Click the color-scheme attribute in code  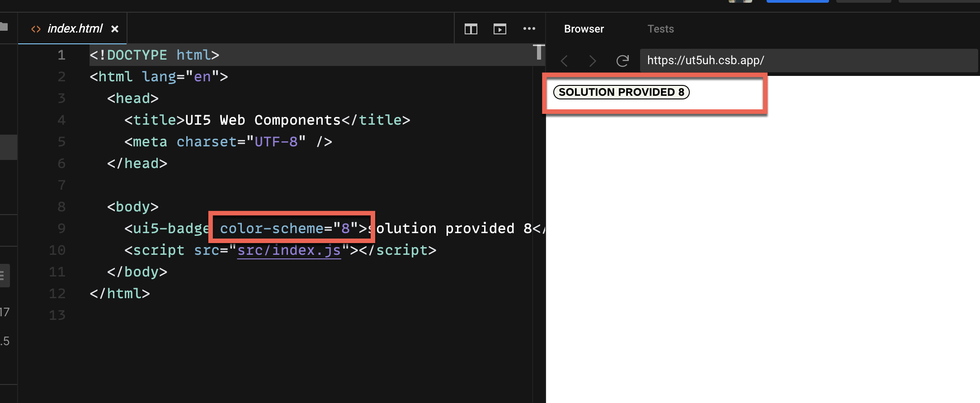click(x=272, y=229)
